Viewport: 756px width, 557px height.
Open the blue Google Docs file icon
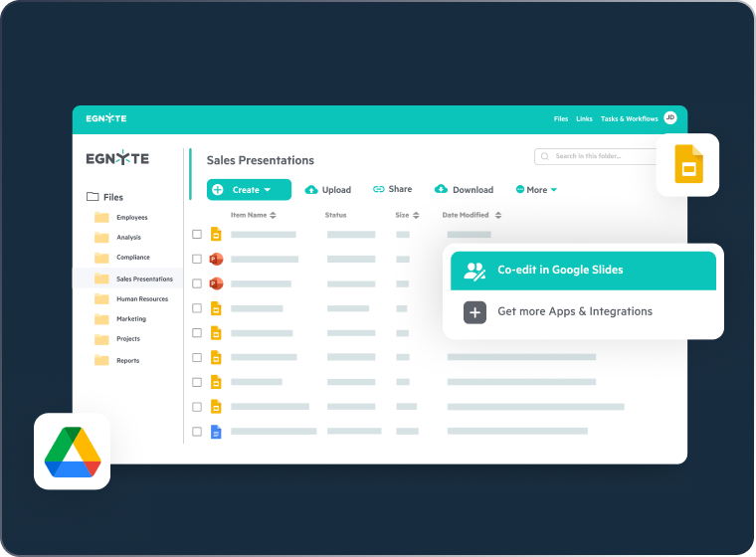[215, 432]
